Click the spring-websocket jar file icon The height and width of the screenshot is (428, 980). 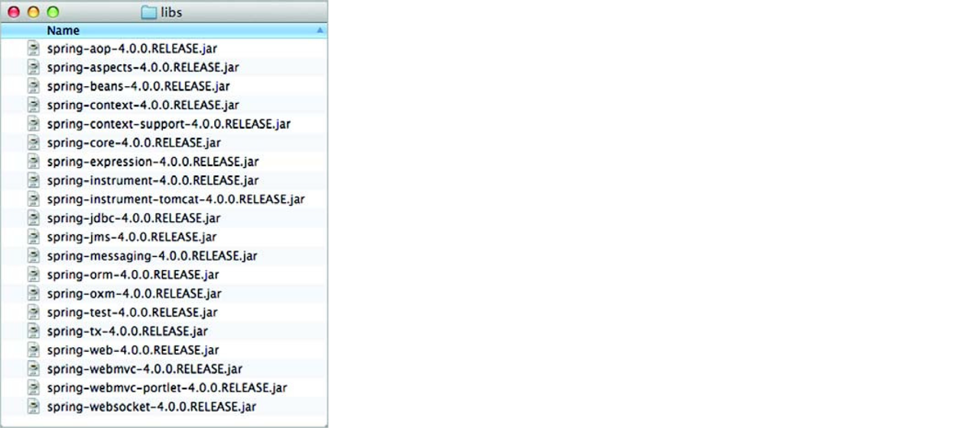(34, 407)
